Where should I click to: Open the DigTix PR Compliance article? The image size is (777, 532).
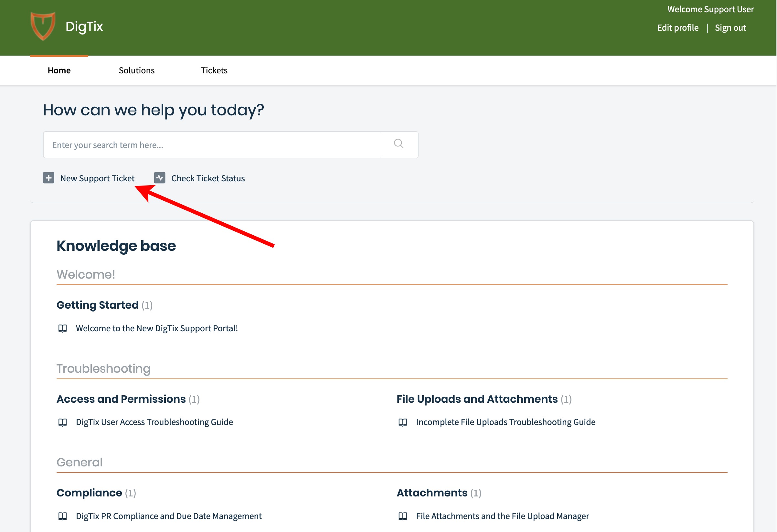pos(168,516)
